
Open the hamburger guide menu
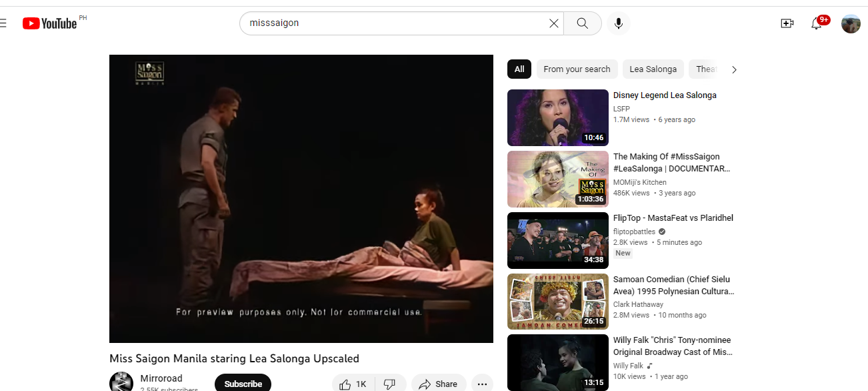pyautogui.click(x=3, y=23)
